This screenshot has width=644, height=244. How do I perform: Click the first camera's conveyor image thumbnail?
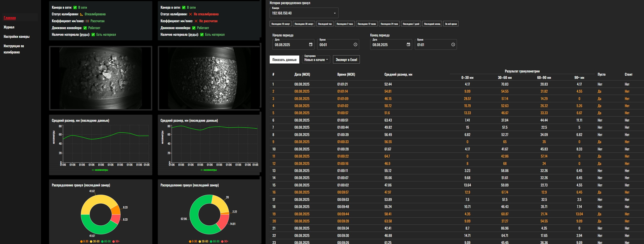pos(100,78)
